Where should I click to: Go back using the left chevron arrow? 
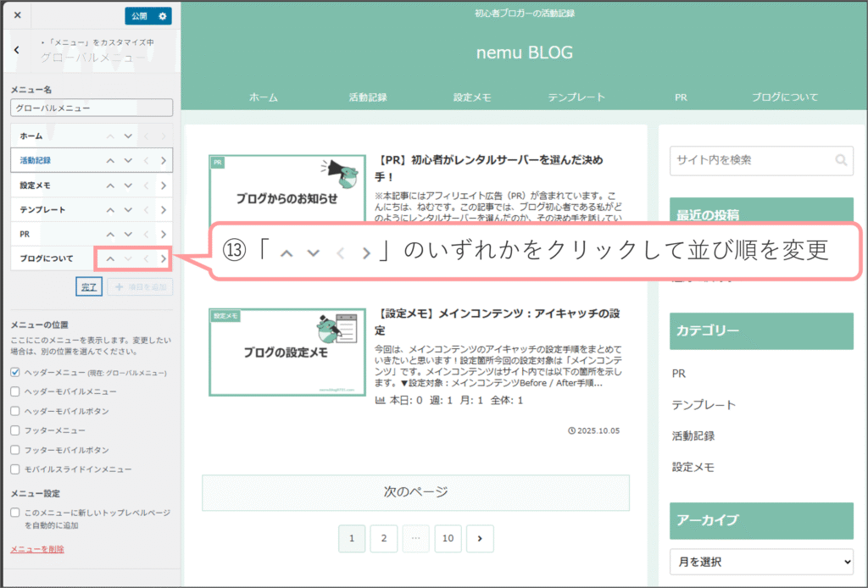point(17,50)
